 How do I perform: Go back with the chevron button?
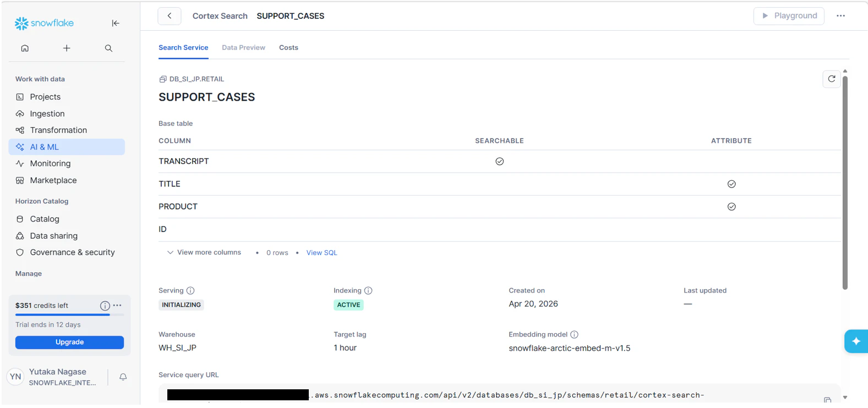point(170,16)
